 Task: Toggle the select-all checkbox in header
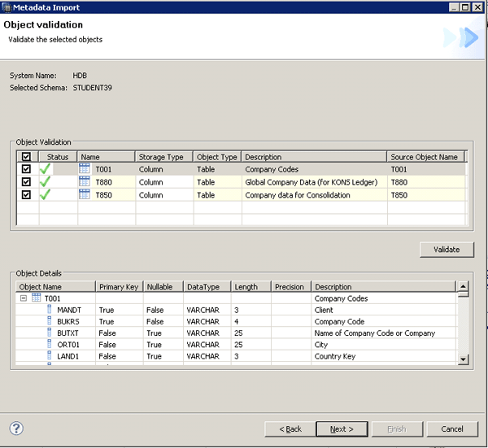coord(27,157)
